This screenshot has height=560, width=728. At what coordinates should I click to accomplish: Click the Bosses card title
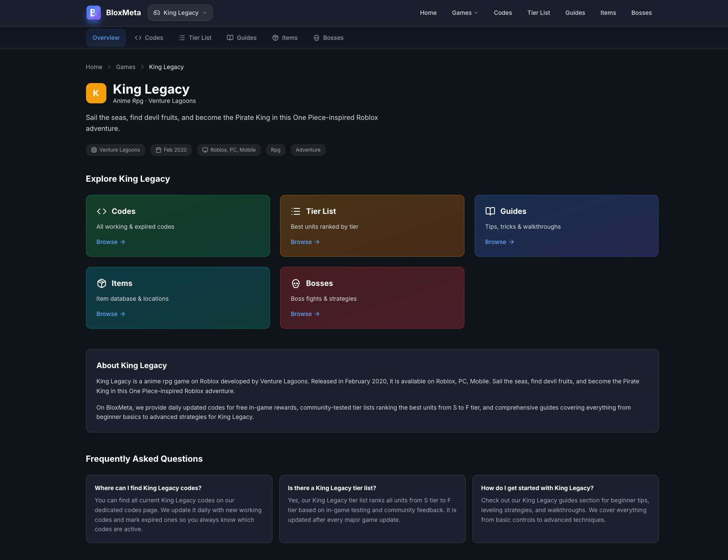coord(320,283)
